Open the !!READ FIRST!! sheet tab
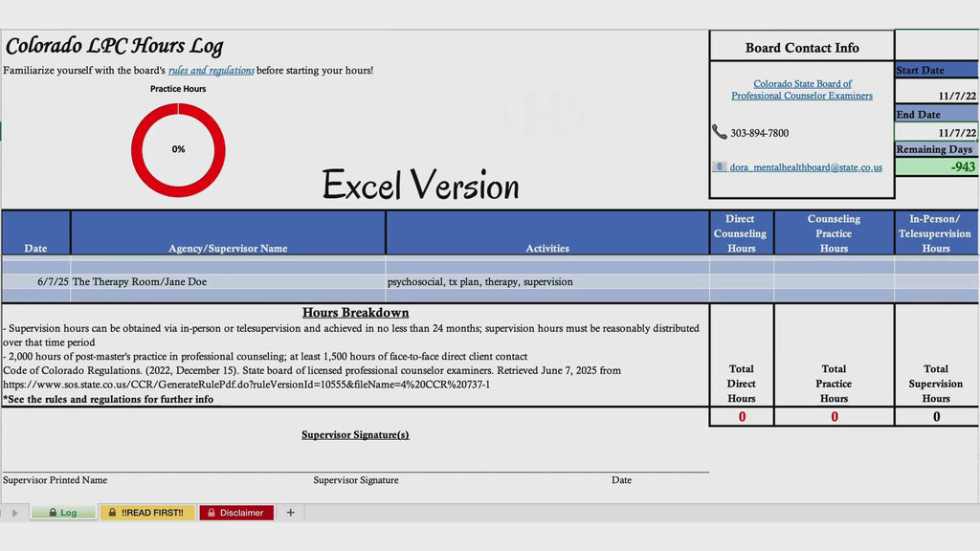The width and height of the screenshot is (980, 551). [147, 513]
